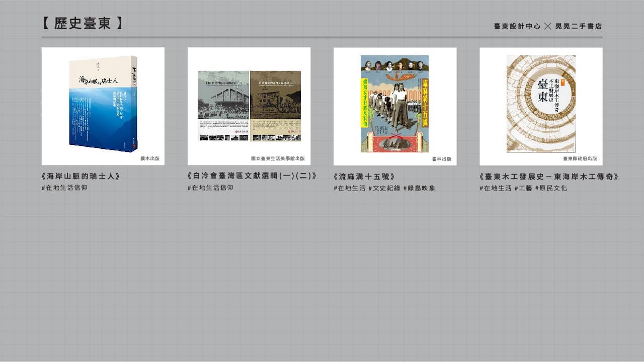
Task: Click the 書林出版 publisher label
Action: click(442, 158)
